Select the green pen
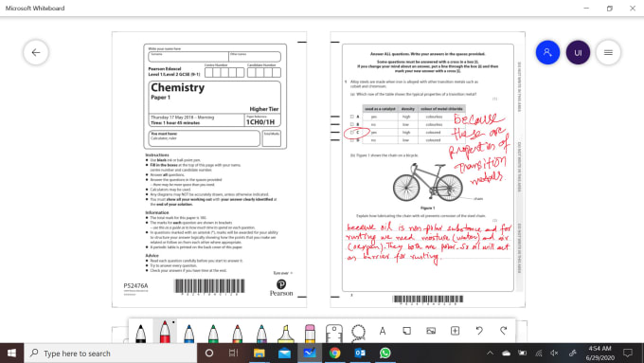644x363 pixels. click(x=213, y=333)
